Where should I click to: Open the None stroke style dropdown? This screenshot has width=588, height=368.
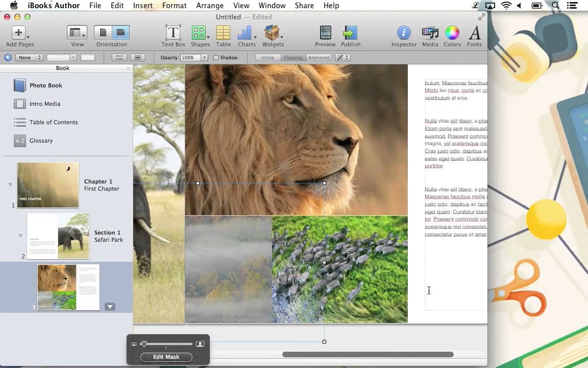29,57
